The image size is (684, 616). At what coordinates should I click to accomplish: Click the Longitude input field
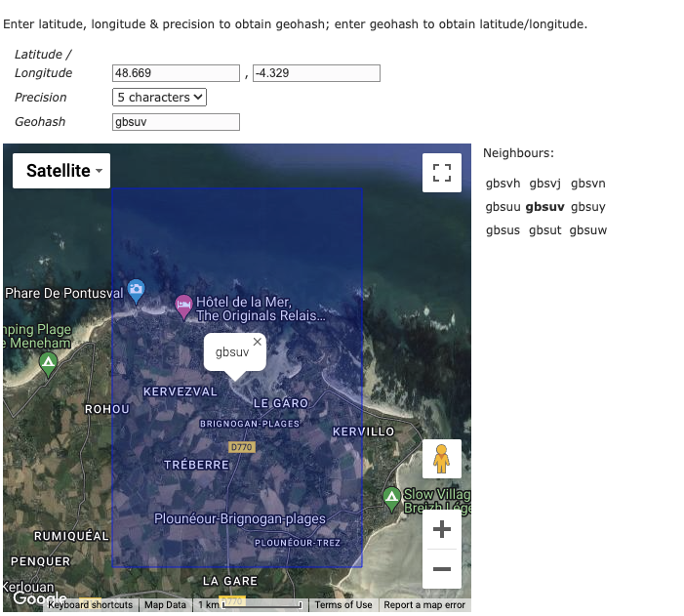click(x=315, y=73)
